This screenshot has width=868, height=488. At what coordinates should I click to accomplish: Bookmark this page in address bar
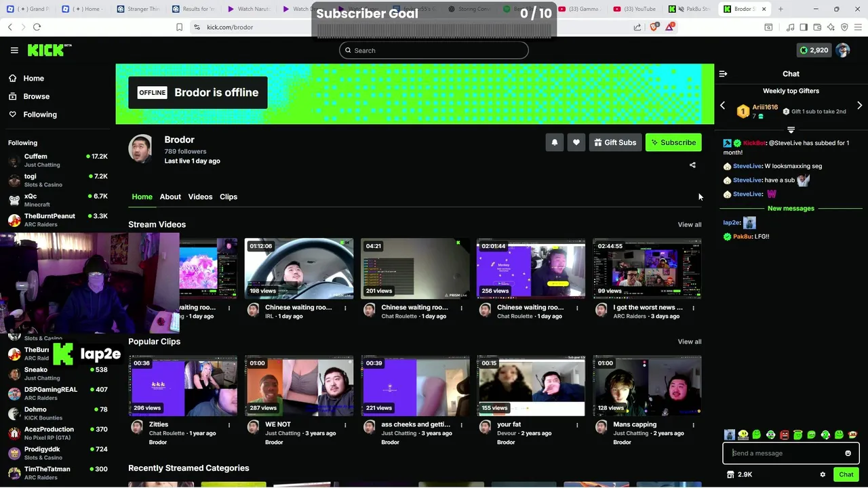pos(179,27)
